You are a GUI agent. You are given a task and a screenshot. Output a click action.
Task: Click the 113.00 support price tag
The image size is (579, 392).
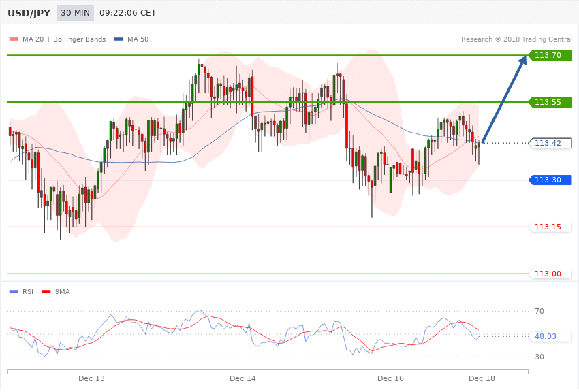tap(550, 274)
